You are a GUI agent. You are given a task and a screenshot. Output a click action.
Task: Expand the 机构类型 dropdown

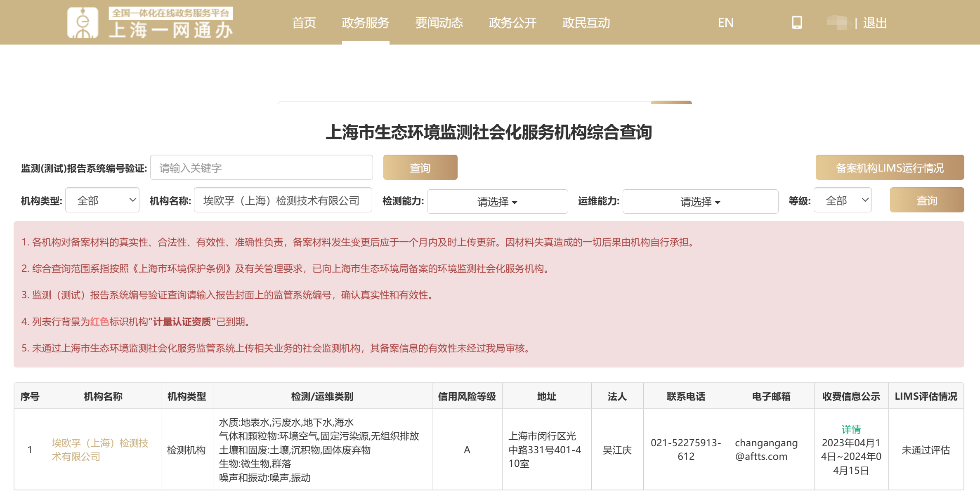coord(102,200)
